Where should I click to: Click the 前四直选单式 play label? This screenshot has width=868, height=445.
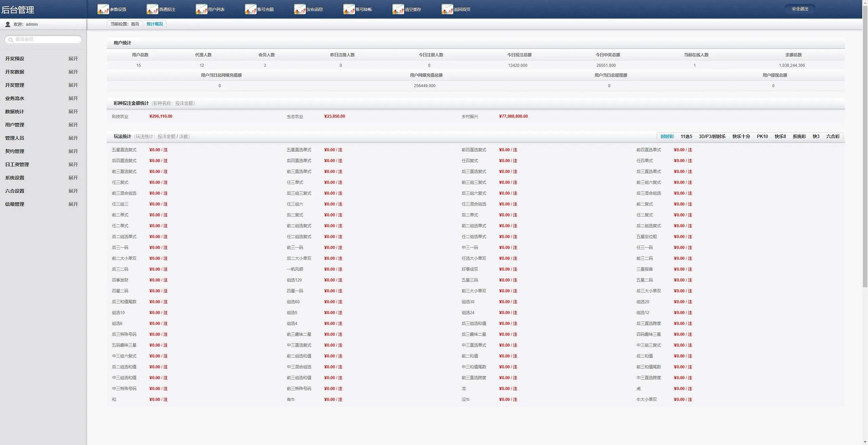[x=649, y=150]
